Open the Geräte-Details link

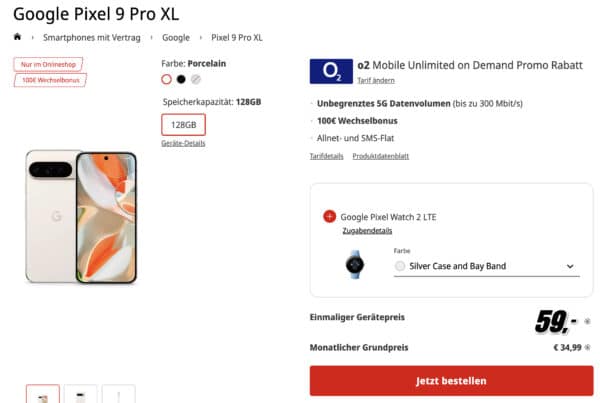coord(183,144)
